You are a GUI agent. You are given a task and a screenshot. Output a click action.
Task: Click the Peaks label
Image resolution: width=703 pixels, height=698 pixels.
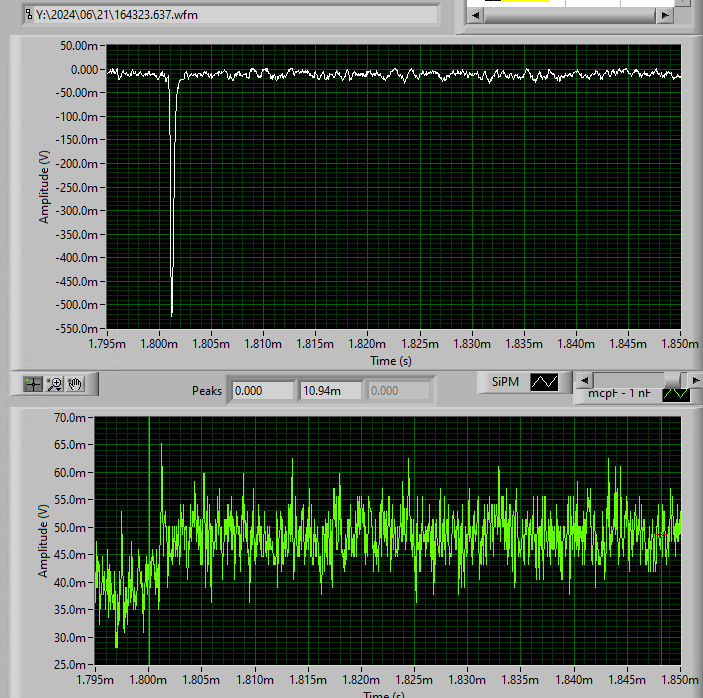click(x=207, y=391)
